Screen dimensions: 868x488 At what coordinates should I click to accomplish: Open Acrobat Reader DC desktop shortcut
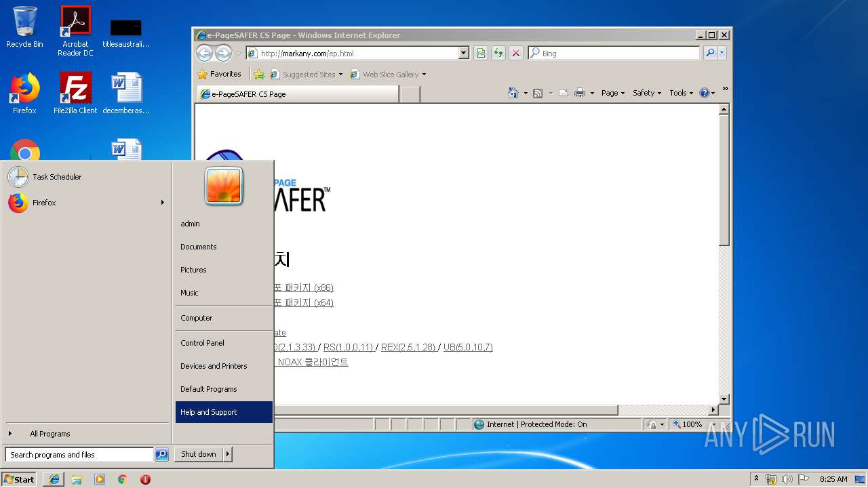coord(75,31)
